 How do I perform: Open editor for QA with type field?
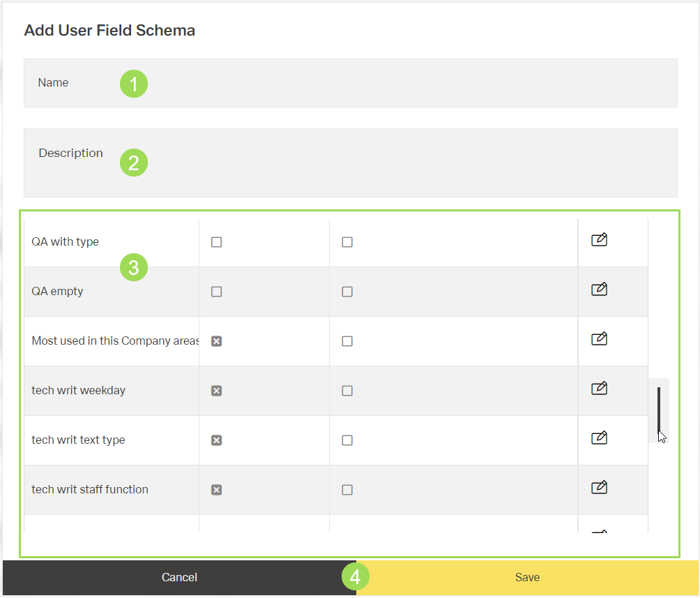tap(599, 240)
